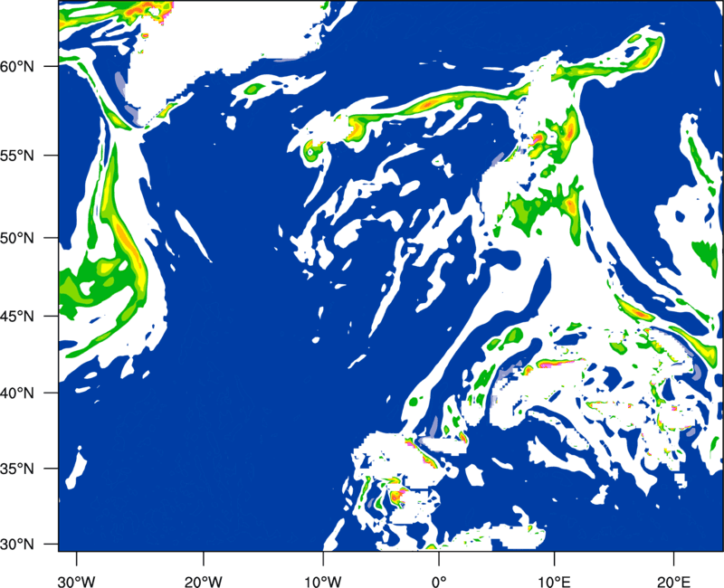Click the 35°N latitude label
Image resolution: width=724 pixels, height=588 pixels.
[17, 469]
